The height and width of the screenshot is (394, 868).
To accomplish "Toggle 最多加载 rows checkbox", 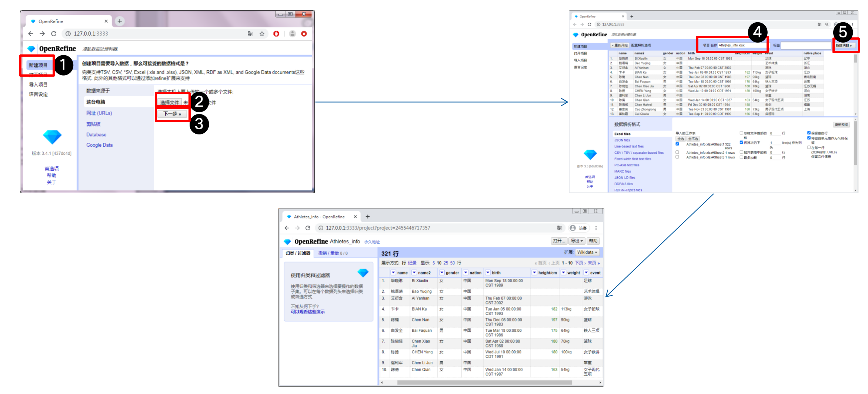I will (x=741, y=157).
